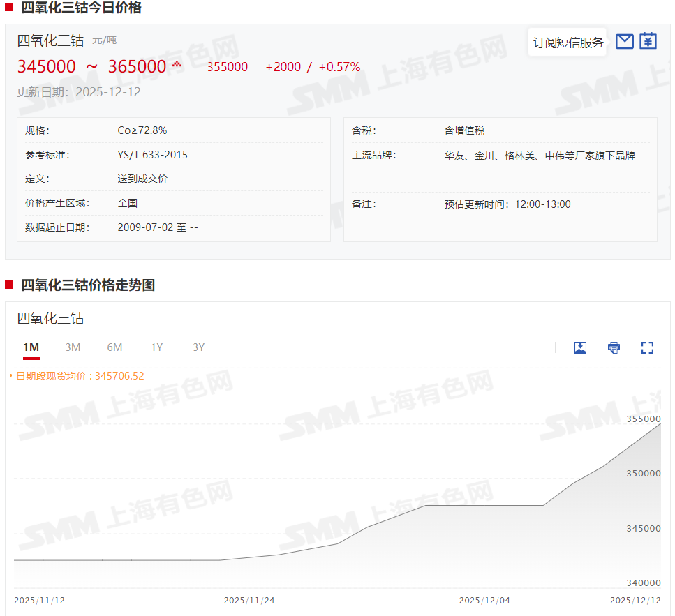Click the 四氧化三钴价格走势图 section heading
The width and height of the screenshot is (675, 616).
(x=88, y=285)
